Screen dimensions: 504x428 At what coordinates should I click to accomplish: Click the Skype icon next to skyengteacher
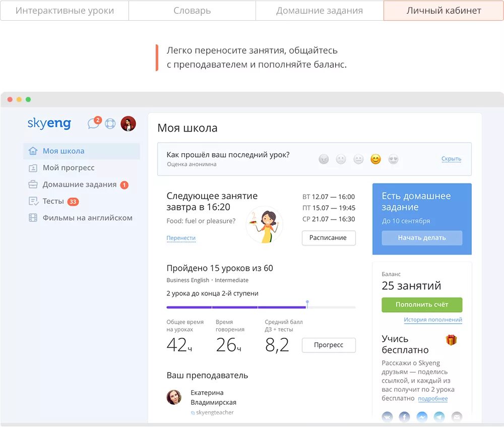click(x=193, y=413)
